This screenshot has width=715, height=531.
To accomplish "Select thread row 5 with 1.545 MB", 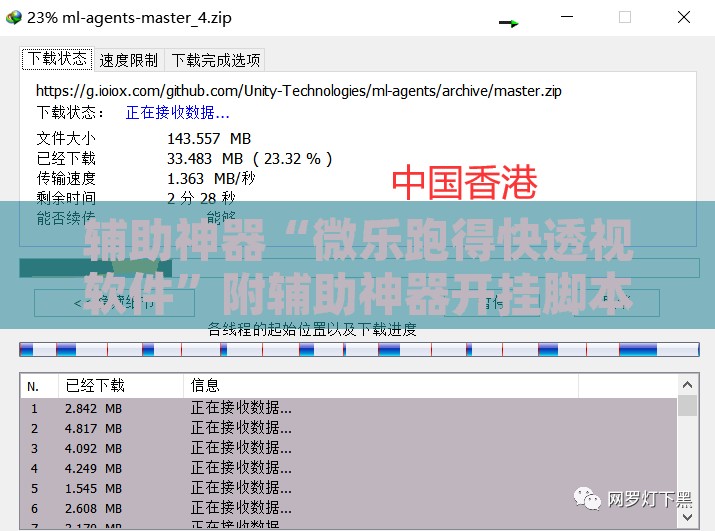I will (349, 489).
